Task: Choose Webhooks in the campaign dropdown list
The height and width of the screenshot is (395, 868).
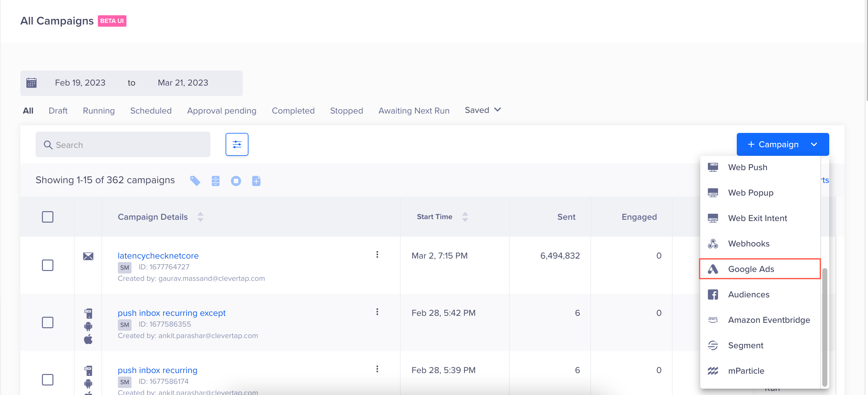Action: [749, 243]
